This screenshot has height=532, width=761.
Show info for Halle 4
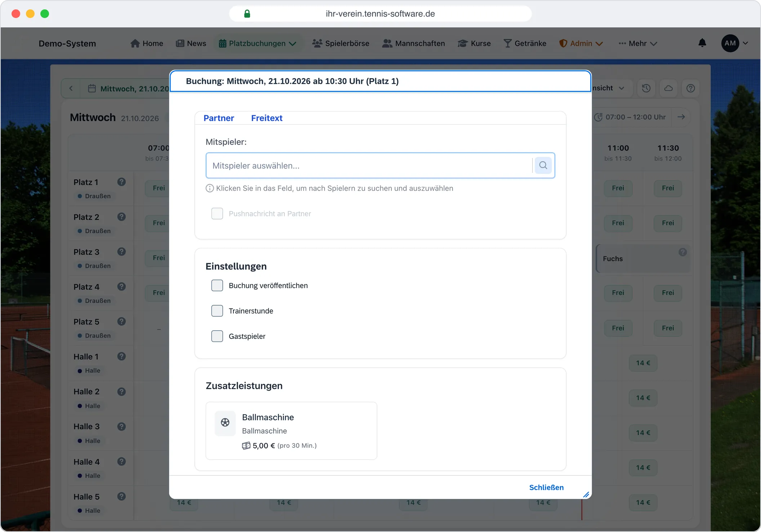coord(121,462)
